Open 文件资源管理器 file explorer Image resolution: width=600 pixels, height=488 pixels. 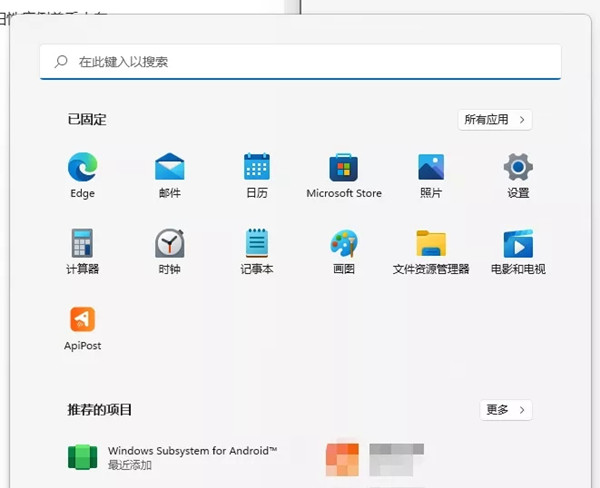(x=431, y=243)
